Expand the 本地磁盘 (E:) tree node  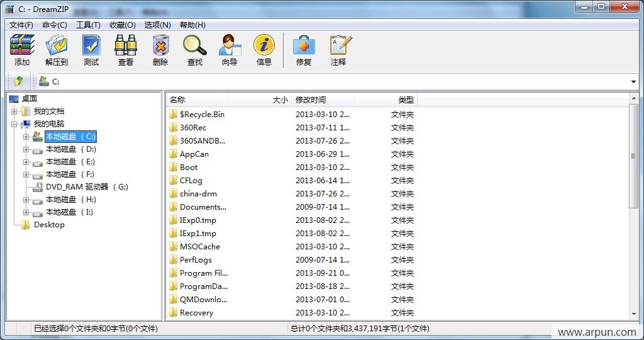26,162
